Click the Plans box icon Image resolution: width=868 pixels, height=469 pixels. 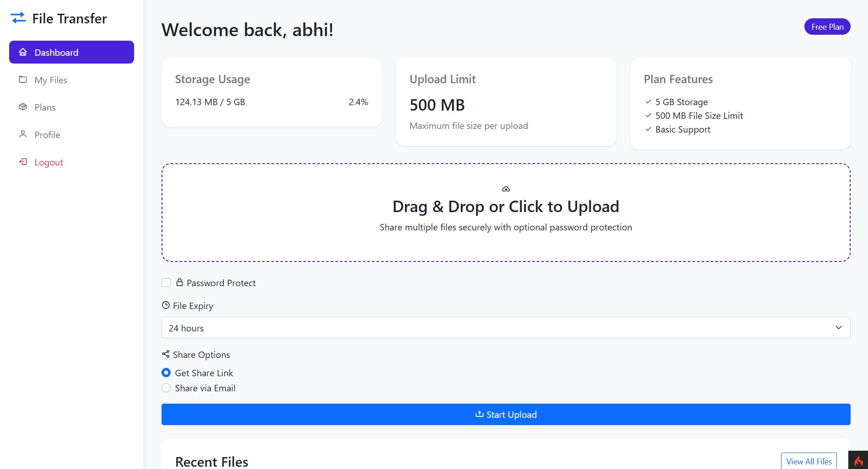[x=23, y=107]
